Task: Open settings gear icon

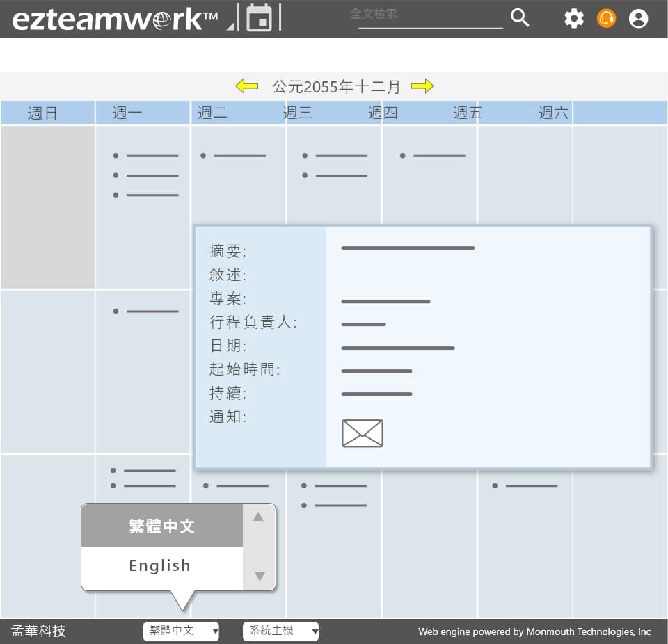Action: click(x=573, y=19)
